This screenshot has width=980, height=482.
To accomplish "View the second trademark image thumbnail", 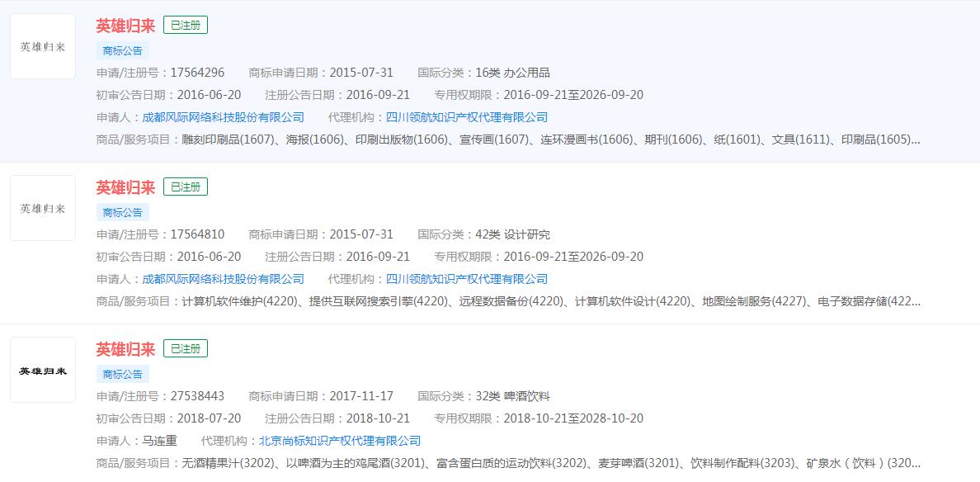I will [x=42, y=208].
